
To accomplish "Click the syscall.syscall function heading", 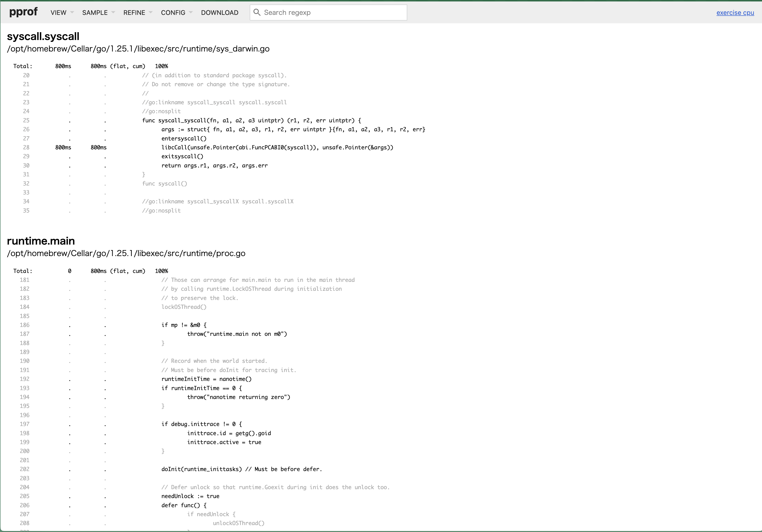I will click(43, 36).
